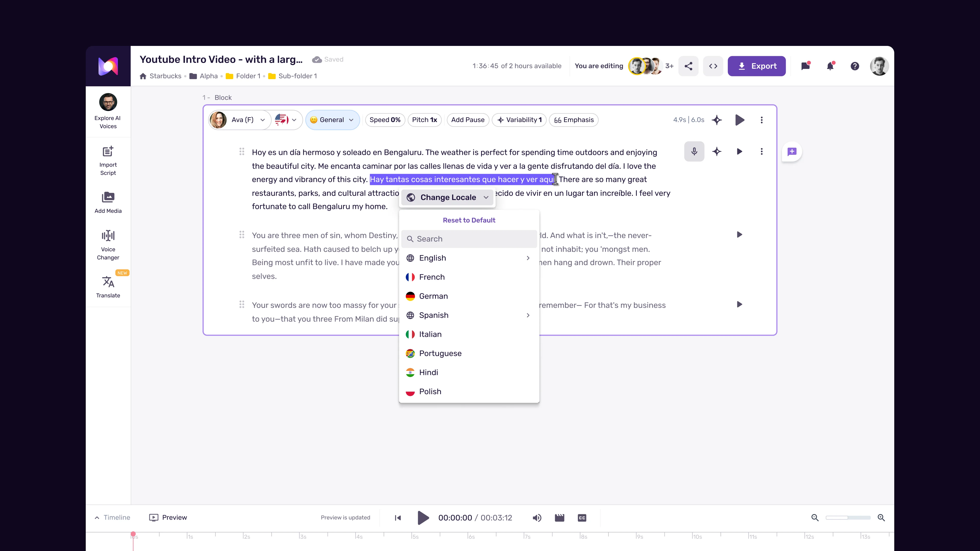Open user profile avatar

pos(879,66)
